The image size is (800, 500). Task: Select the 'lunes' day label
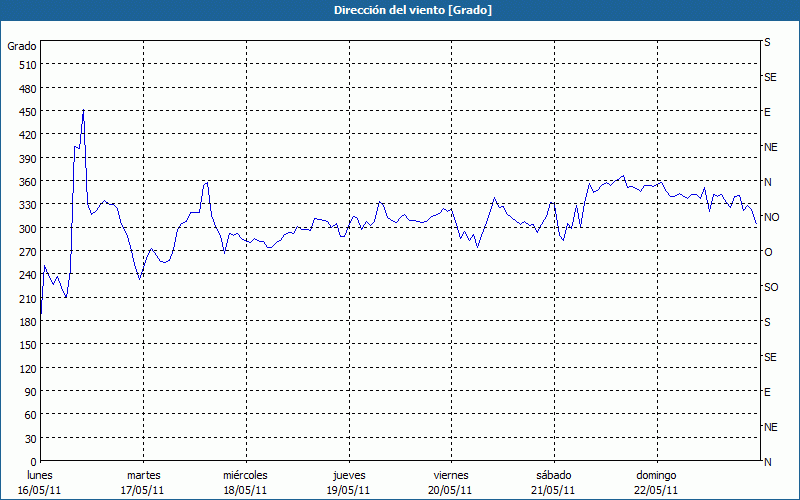(x=40, y=475)
